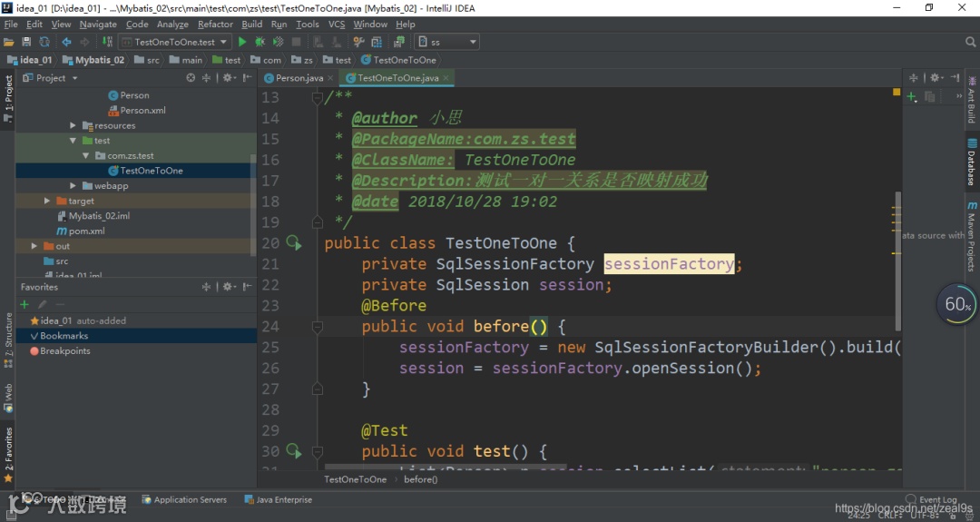The width and height of the screenshot is (980, 522).
Task: Hide the Database panel with the arrow icon
Action: coord(955,77)
